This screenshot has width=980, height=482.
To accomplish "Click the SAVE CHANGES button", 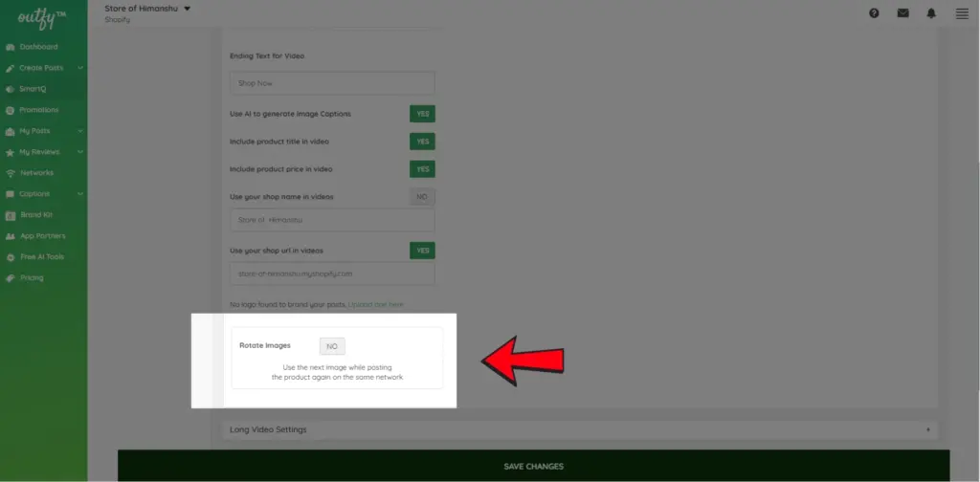I will click(x=533, y=466).
